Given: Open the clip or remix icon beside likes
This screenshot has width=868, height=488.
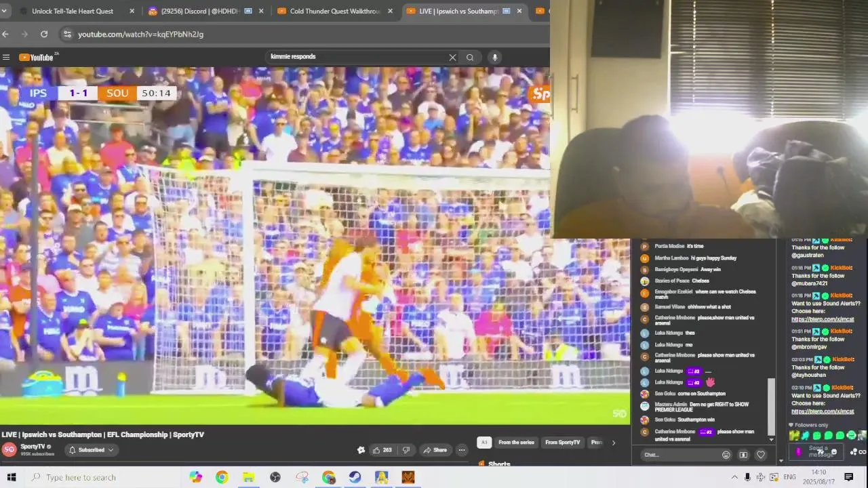Looking at the screenshot, I should (361, 450).
